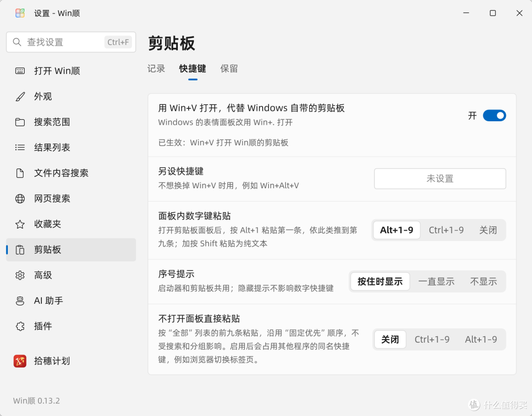Choose 按住时显示 for 序号提示
532x416 pixels.
(380, 281)
